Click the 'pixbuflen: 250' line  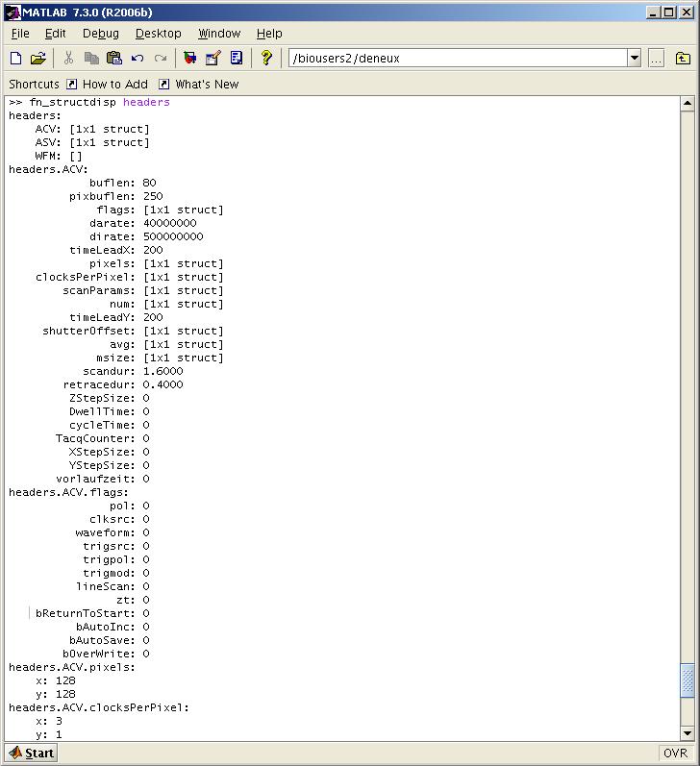click(x=115, y=196)
